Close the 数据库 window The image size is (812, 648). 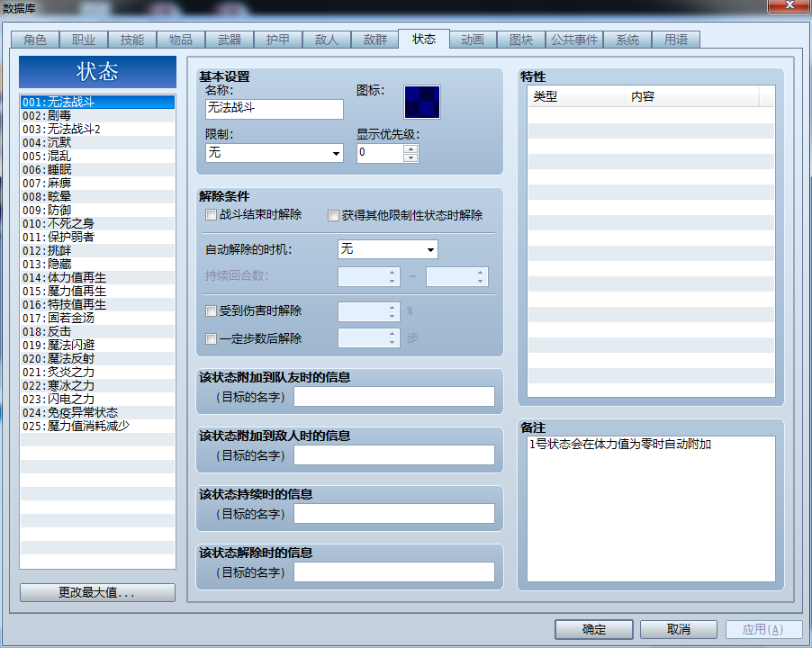pyautogui.click(x=789, y=5)
